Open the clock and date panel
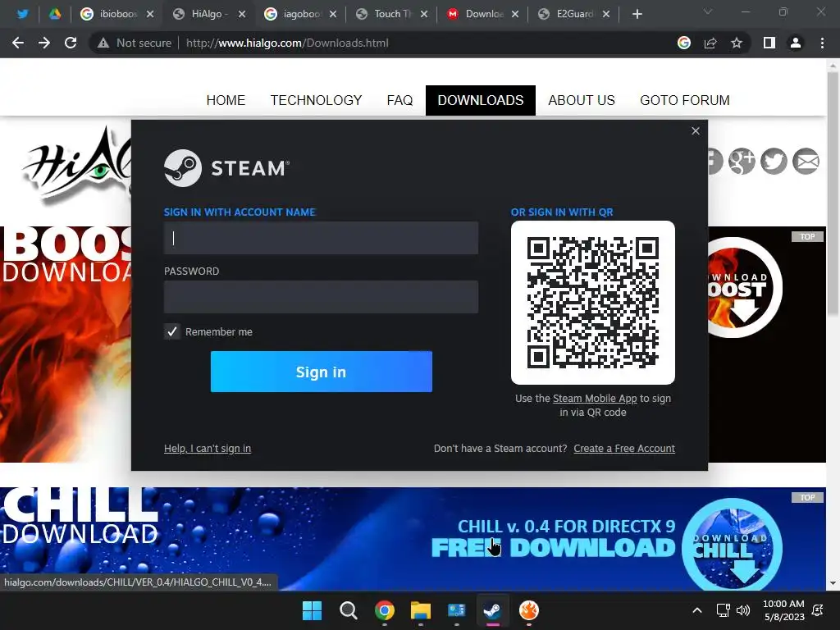Image resolution: width=840 pixels, height=630 pixels. 783,610
